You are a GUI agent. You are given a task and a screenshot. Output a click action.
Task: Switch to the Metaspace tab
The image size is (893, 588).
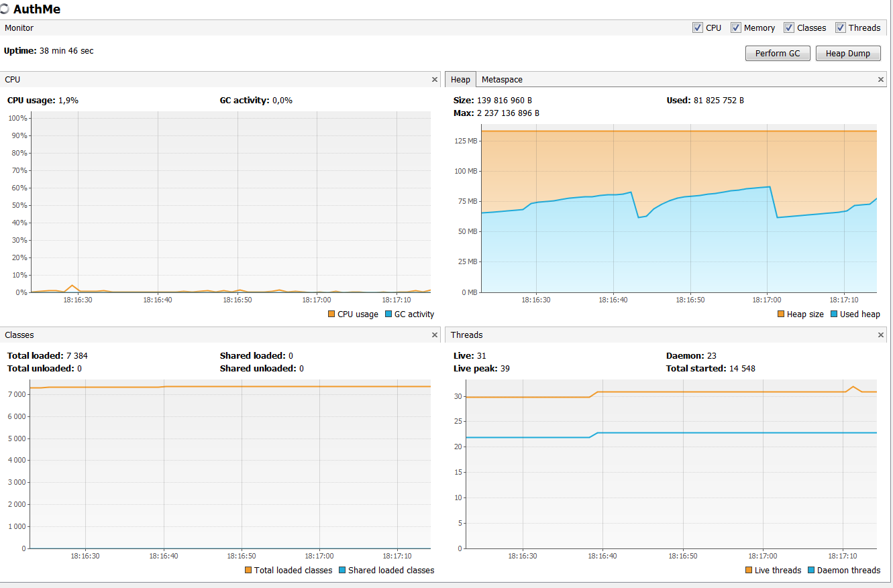tap(502, 79)
